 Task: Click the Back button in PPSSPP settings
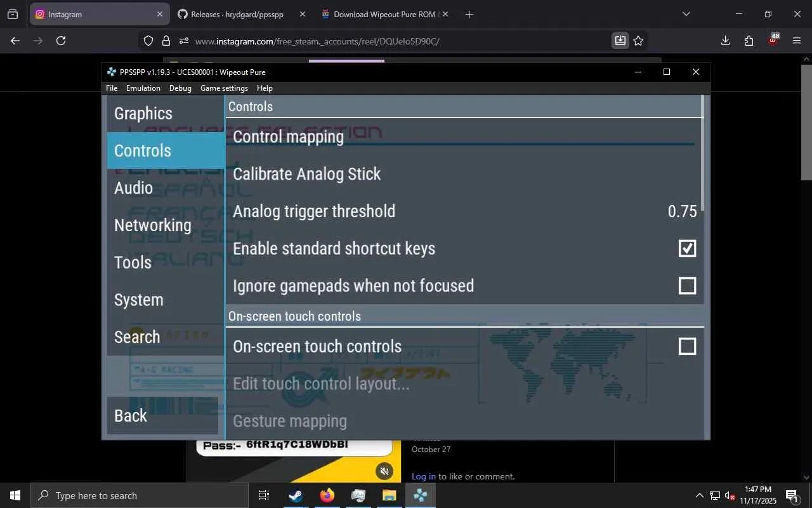(162, 416)
